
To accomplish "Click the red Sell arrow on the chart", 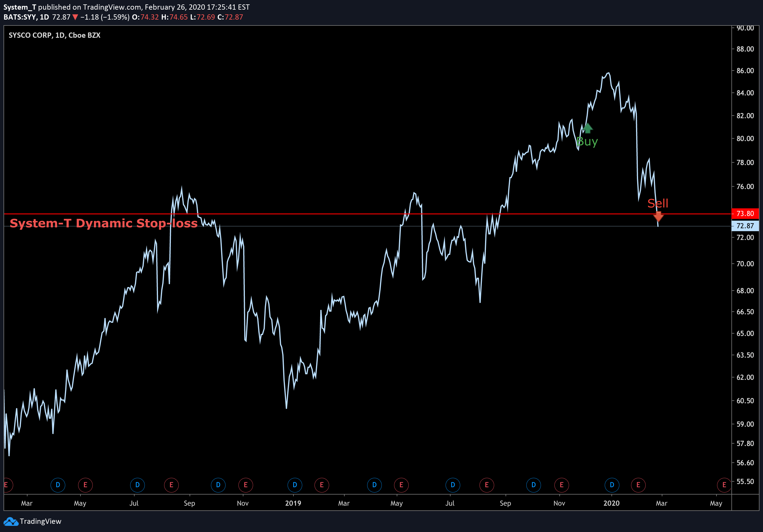I will 658,217.
